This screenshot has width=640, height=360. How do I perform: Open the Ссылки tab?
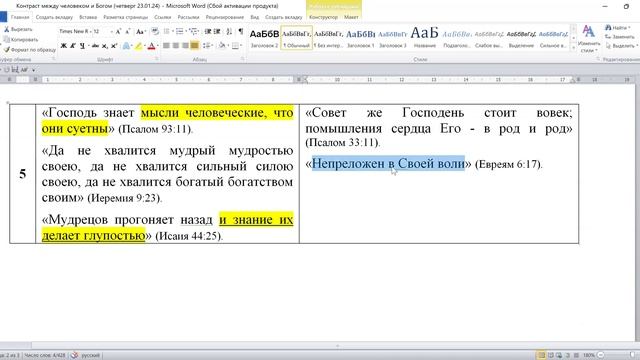click(x=162, y=17)
